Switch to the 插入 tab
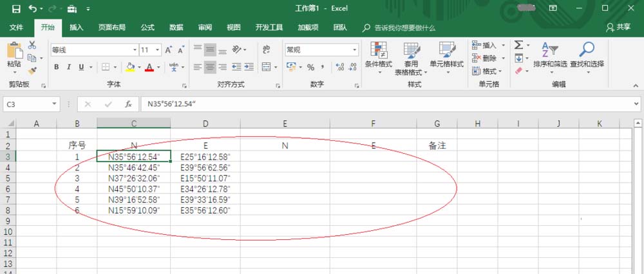This screenshot has height=274, width=644. [77, 28]
